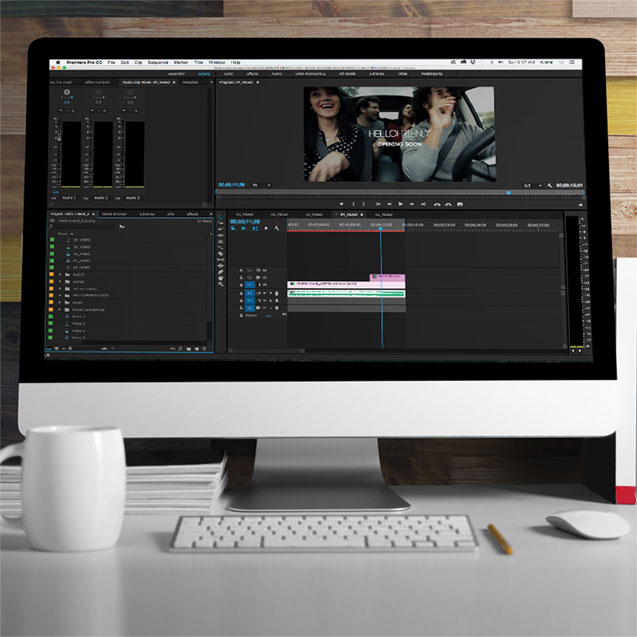Toggle video track V2 eye visibility

(x=263, y=277)
